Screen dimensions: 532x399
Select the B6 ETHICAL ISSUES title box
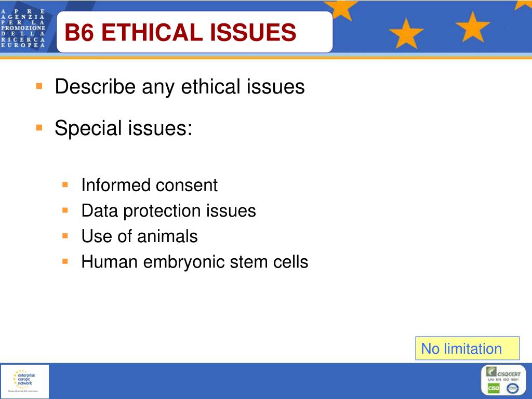coord(195,32)
